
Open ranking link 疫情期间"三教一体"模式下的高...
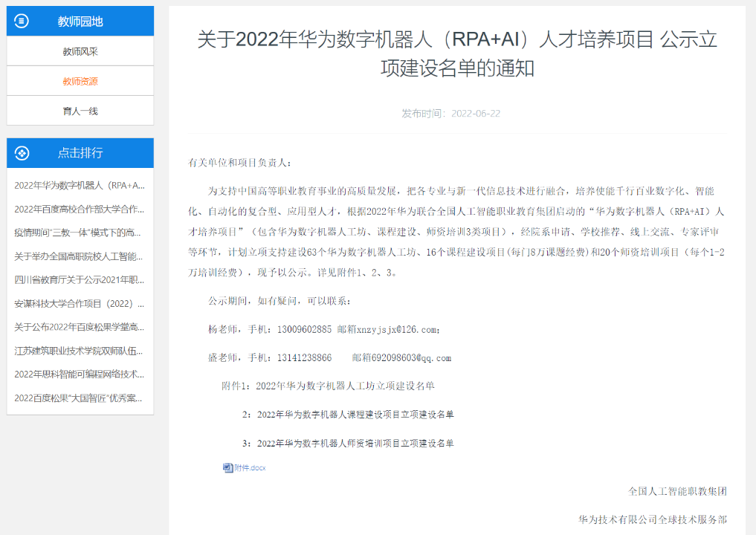pos(77,233)
